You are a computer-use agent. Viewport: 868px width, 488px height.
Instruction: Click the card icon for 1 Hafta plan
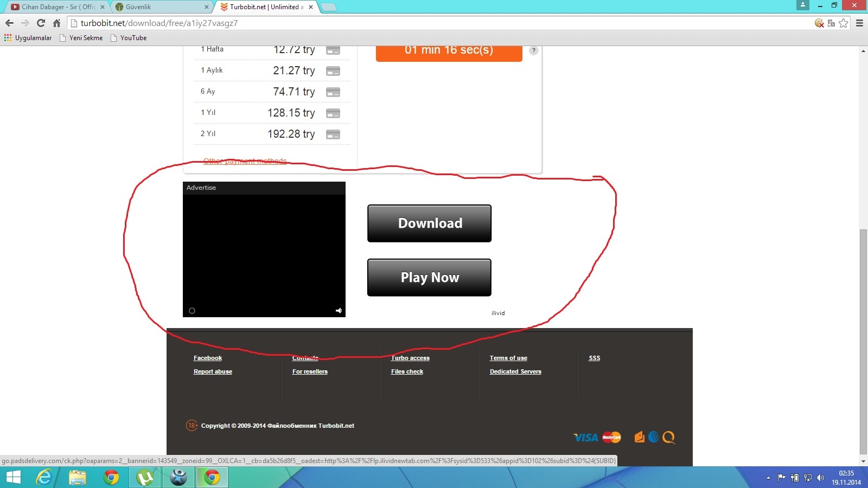pyautogui.click(x=333, y=50)
